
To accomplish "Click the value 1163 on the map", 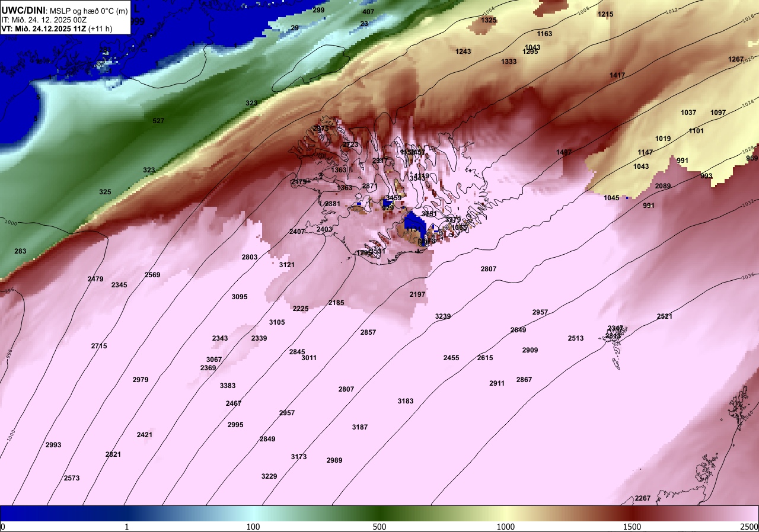I will tap(544, 34).
